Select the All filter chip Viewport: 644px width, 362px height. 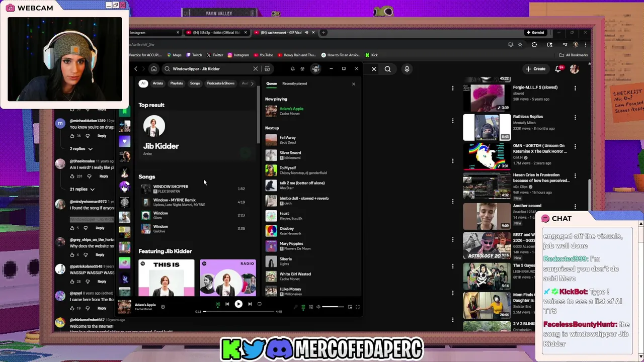[x=143, y=83]
